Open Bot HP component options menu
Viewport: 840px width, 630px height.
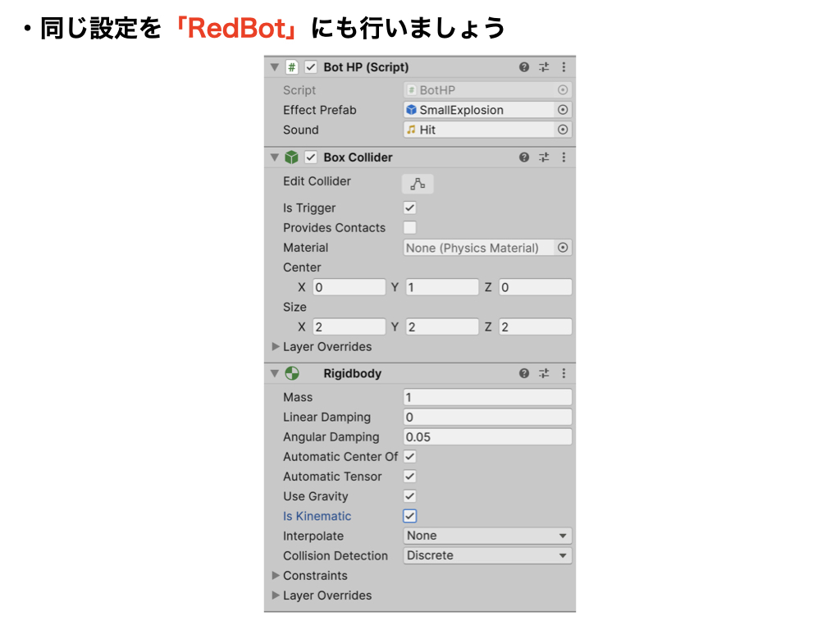[564, 67]
